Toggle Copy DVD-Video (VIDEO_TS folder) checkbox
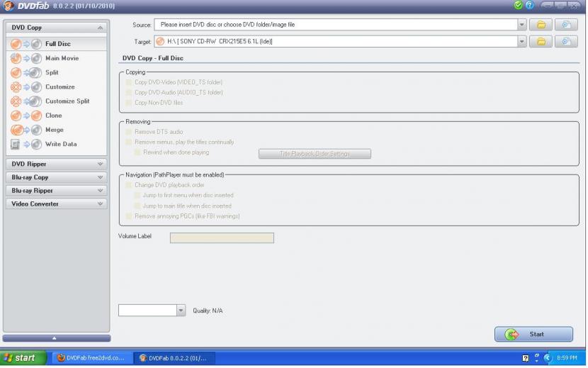Image resolution: width=588 pixels, height=368 pixels. pos(129,82)
